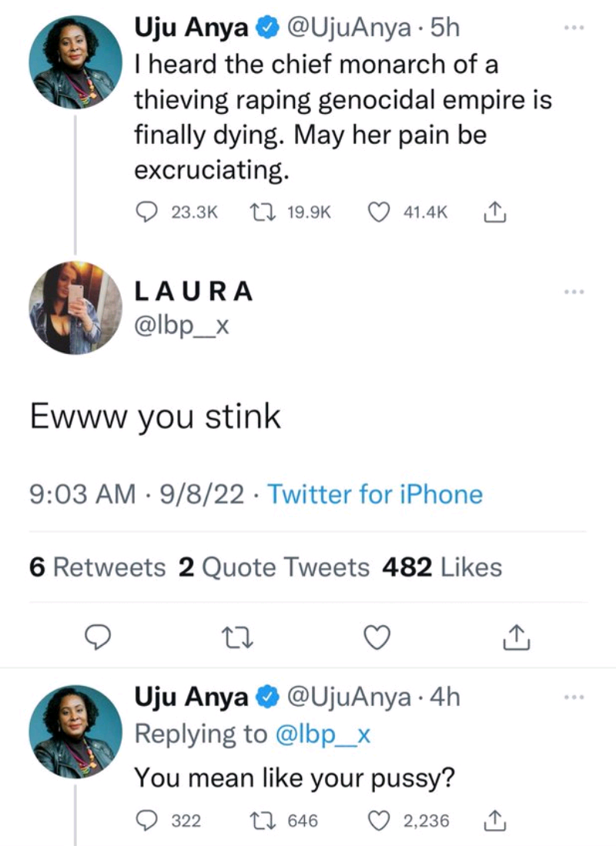Viewport: 616px width, 846px height.
Task: Like the tweet with 41.4K likes
Action: pos(379,212)
